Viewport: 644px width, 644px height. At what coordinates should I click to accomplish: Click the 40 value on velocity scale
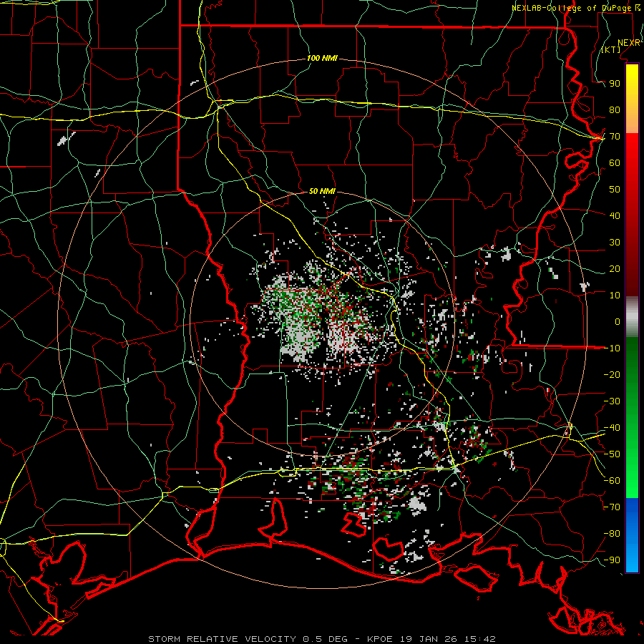click(x=615, y=216)
